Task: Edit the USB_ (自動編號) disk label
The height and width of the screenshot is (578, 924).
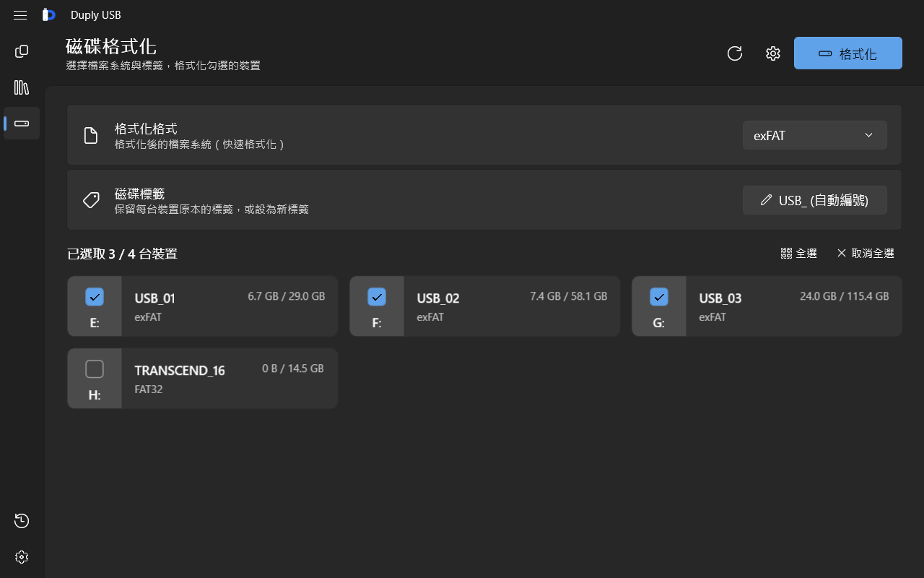Action: click(815, 200)
